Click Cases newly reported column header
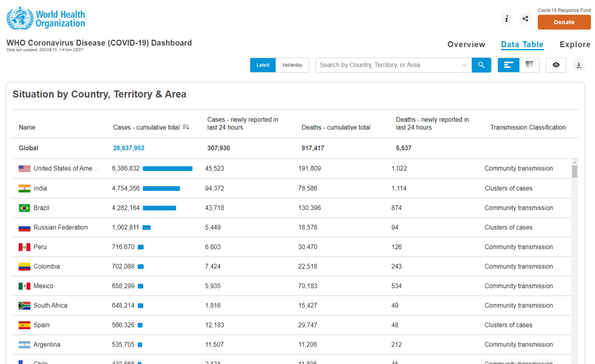 [x=243, y=123]
